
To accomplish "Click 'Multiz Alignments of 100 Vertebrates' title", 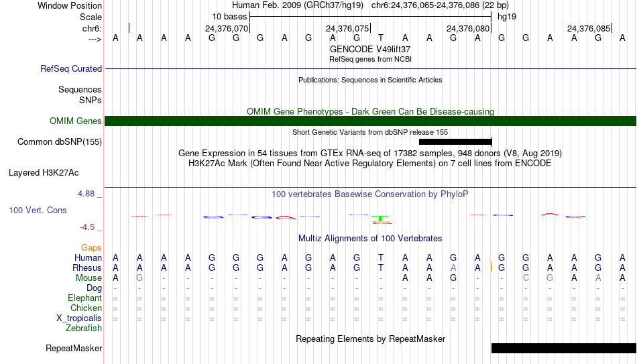I will pyautogui.click(x=370, y=239).
